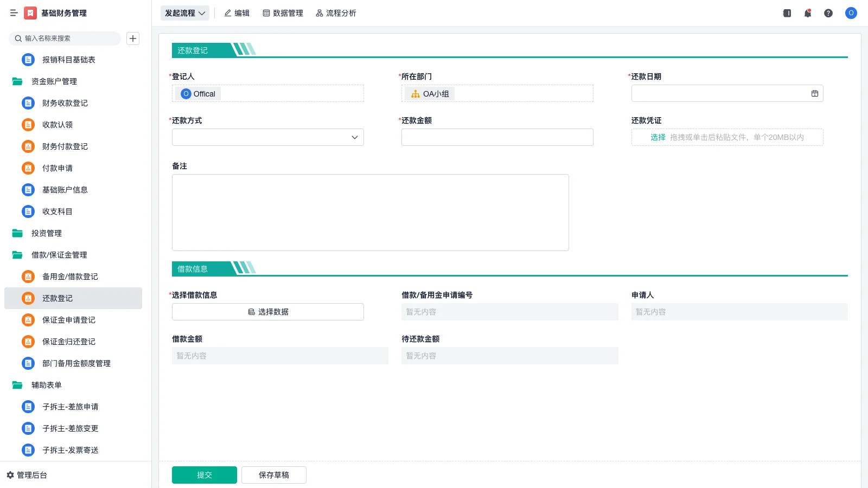Click blue icon of 子拆主-差旅变更

[x=28, y=428]
